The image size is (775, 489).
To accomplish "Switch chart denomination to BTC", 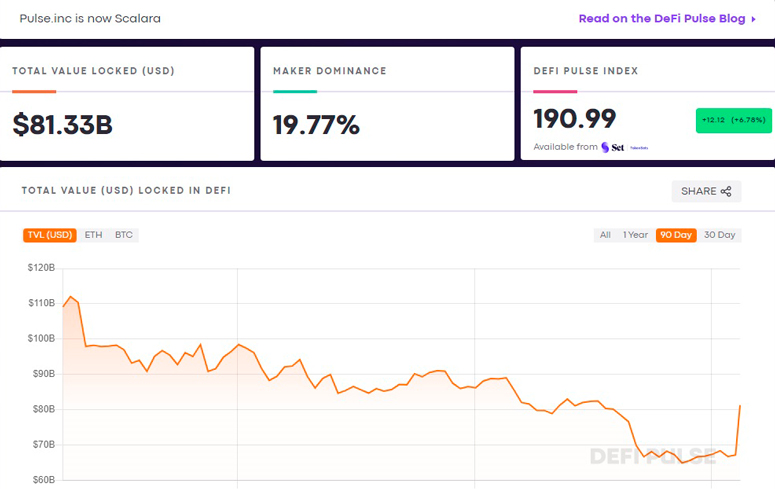I will [x=124, y=235].
